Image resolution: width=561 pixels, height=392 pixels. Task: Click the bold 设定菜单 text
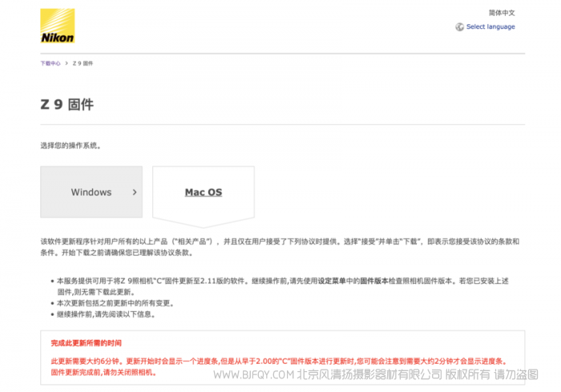coord(332,281)
